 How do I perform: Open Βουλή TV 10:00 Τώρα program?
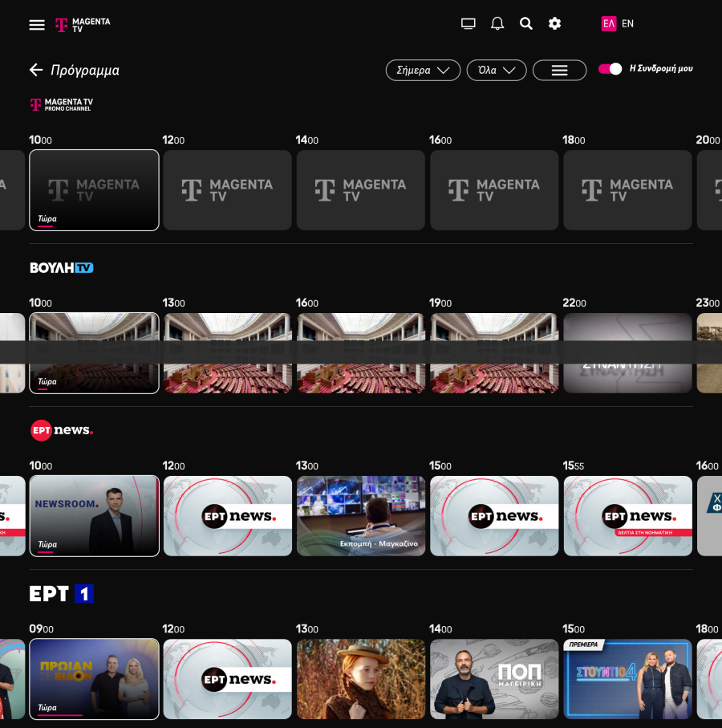[94, 353]
